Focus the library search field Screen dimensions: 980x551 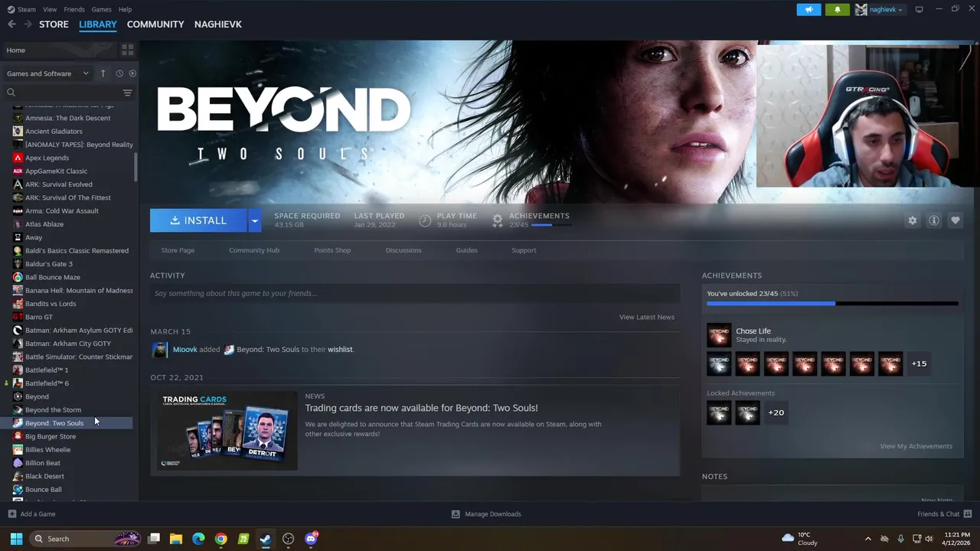click(61, 93)
